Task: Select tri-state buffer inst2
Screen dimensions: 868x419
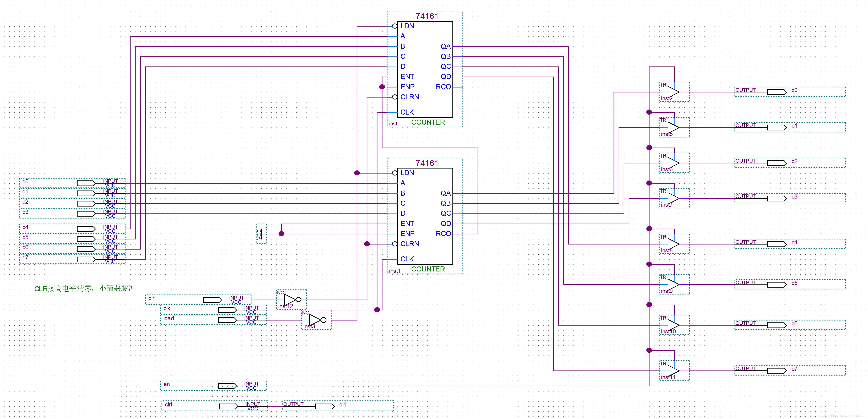Action: coord(674,92)
